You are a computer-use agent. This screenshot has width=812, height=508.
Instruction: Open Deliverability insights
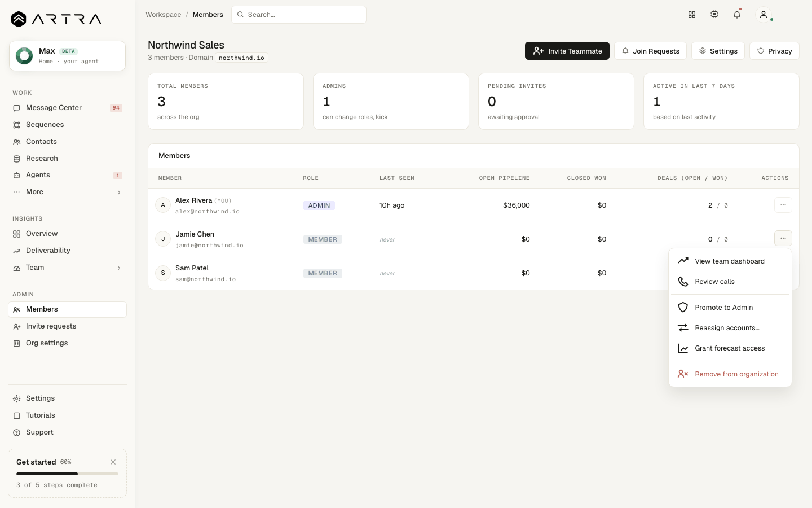(x=67, y=251)
